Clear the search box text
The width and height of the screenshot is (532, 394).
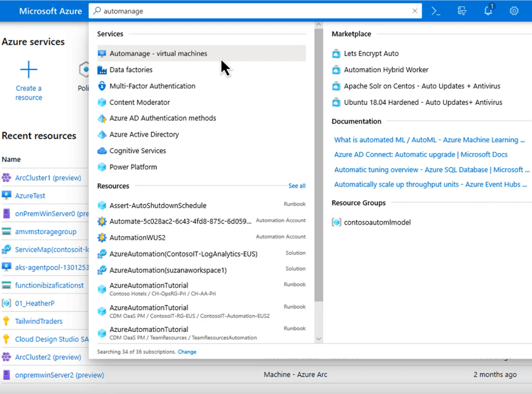[x=415, y=11]
